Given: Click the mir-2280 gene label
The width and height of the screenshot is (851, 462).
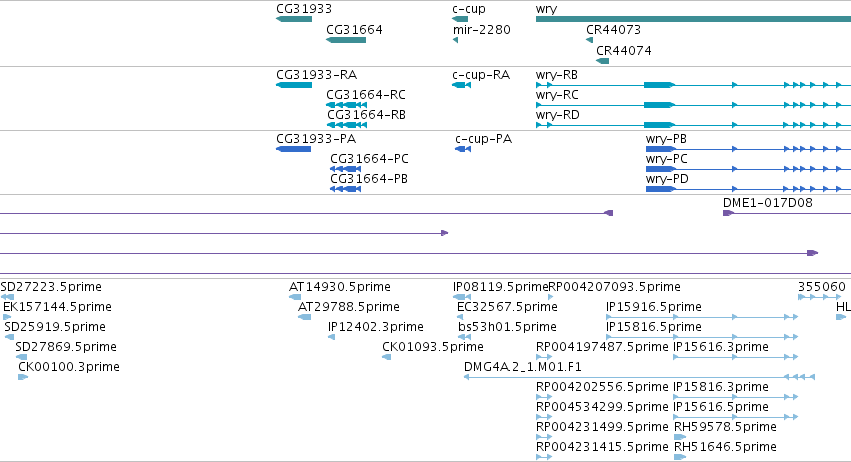Looking at the screenshot, I should 481,29.
